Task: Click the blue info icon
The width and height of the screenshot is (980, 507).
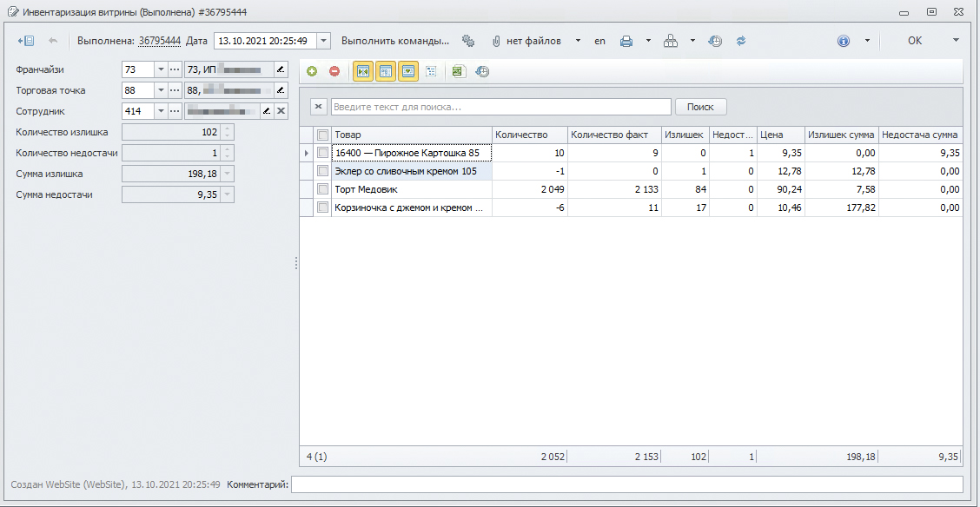Action: [843, 41]
